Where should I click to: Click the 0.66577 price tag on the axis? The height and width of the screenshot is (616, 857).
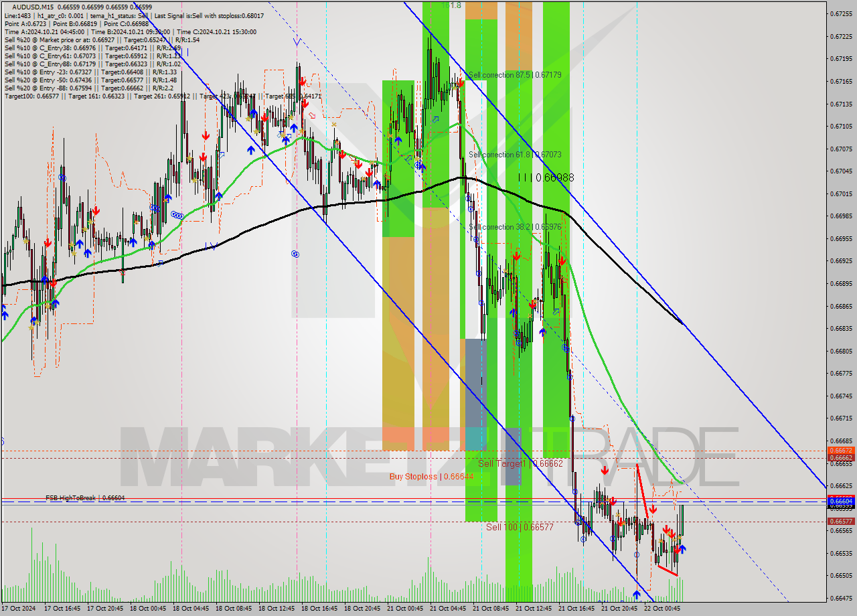841,521
